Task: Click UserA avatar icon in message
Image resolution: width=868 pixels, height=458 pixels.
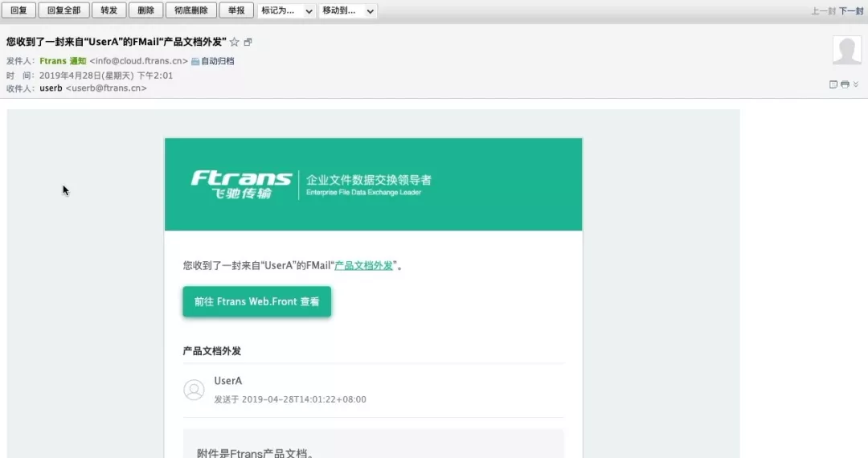Action: point(194,390)
